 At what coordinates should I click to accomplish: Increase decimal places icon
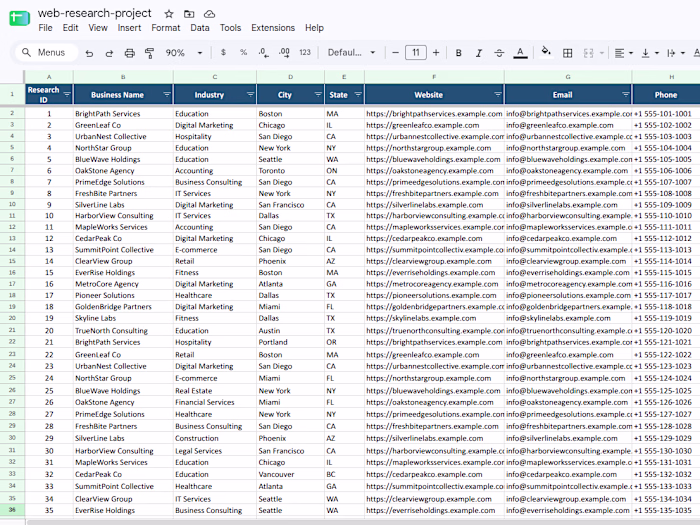284,53
